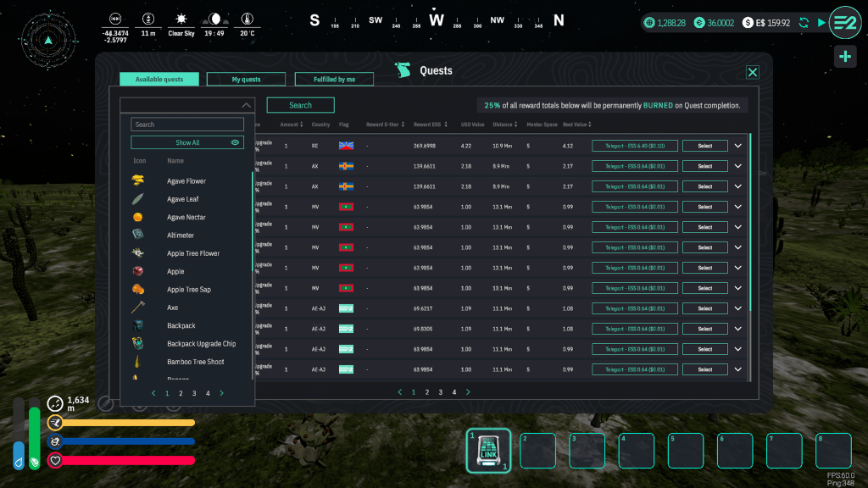Select Agave Nectar item icon
Screen dimensions: 868x488
click(138, 217)
